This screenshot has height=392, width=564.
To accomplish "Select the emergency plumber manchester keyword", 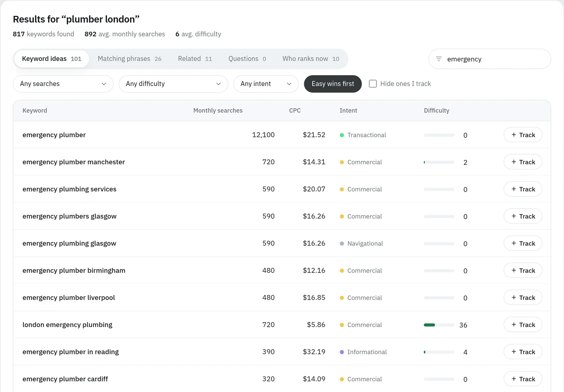I will [74, 162].
